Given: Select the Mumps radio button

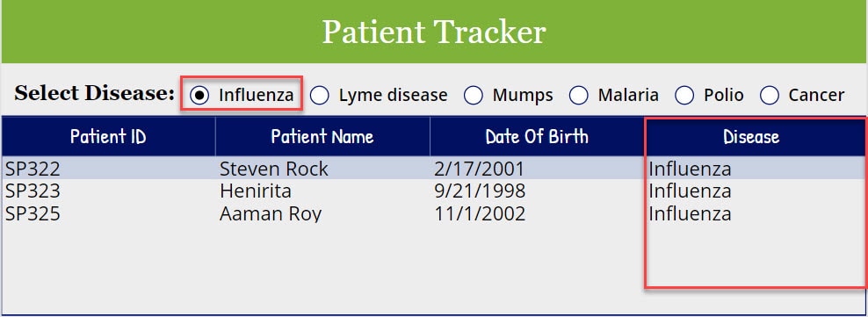Looking at the screenshot, I should pyautogui.click(x=474, y=95).
